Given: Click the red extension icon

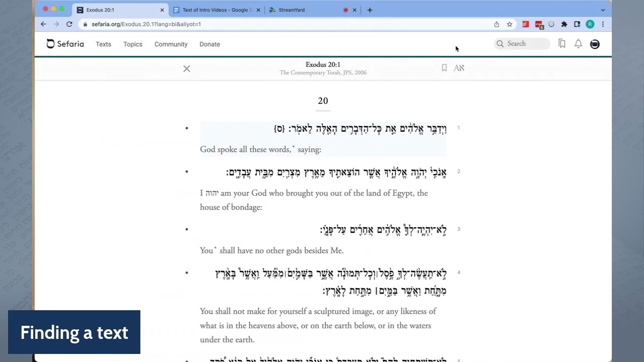Looking at the screenshot, I should click(526, 24).
